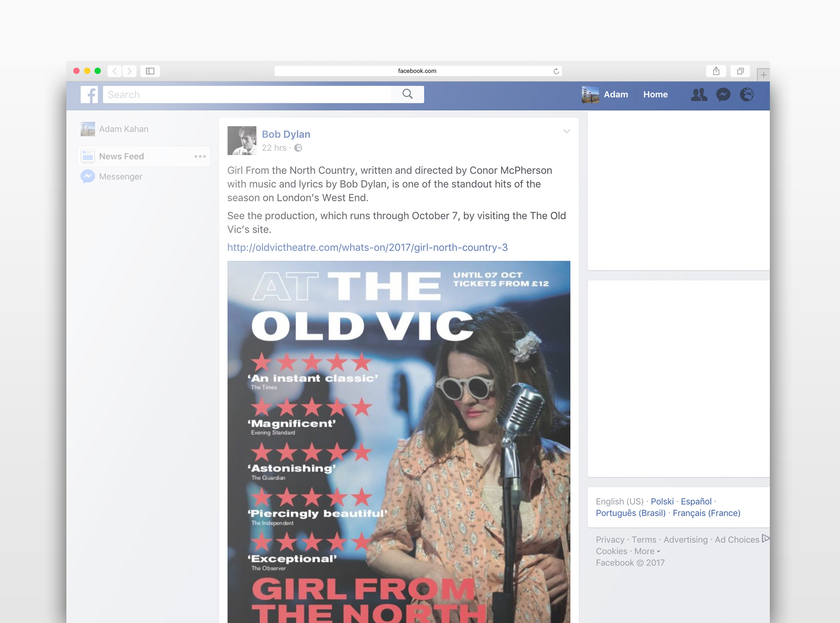The image size is (840, 623).
Task: Click Adam in top navigation
Action: (616, 94)
